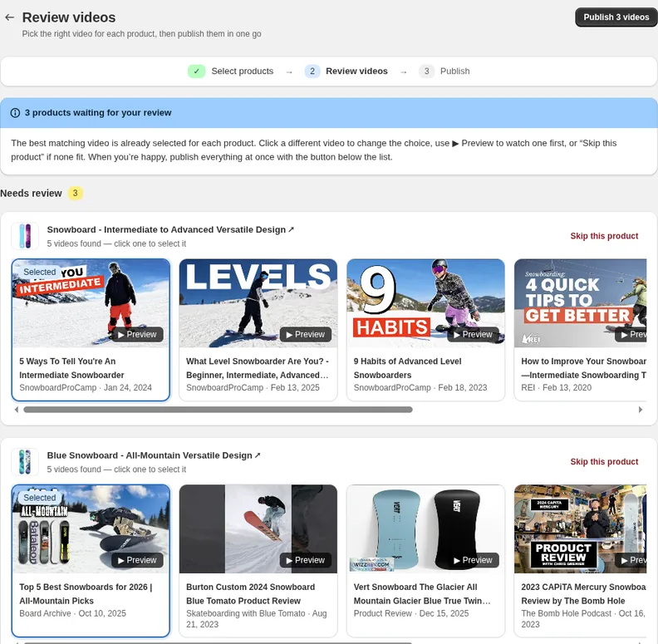Preview the CAPiTA Mercury review video
Viewport: 658px width, 644px height.
tap(631, 560)
